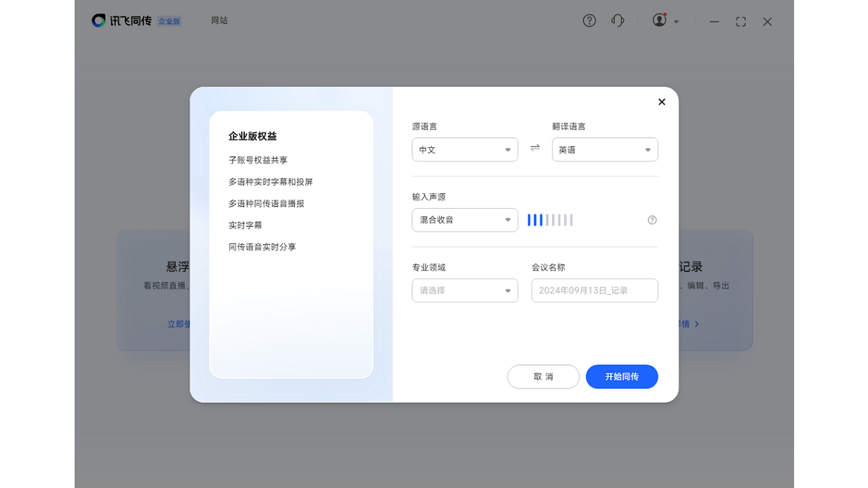This screenshot has height=488, width=868.
Task: Click the question mark beside 输入声源 meter
Action: tap(652, 220)
